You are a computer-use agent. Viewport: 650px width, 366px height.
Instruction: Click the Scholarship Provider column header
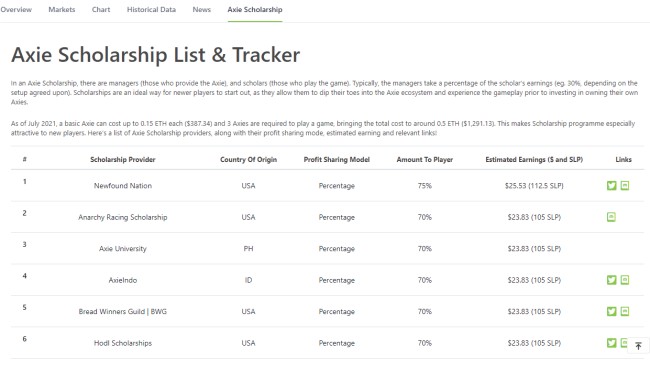point(123,160)
